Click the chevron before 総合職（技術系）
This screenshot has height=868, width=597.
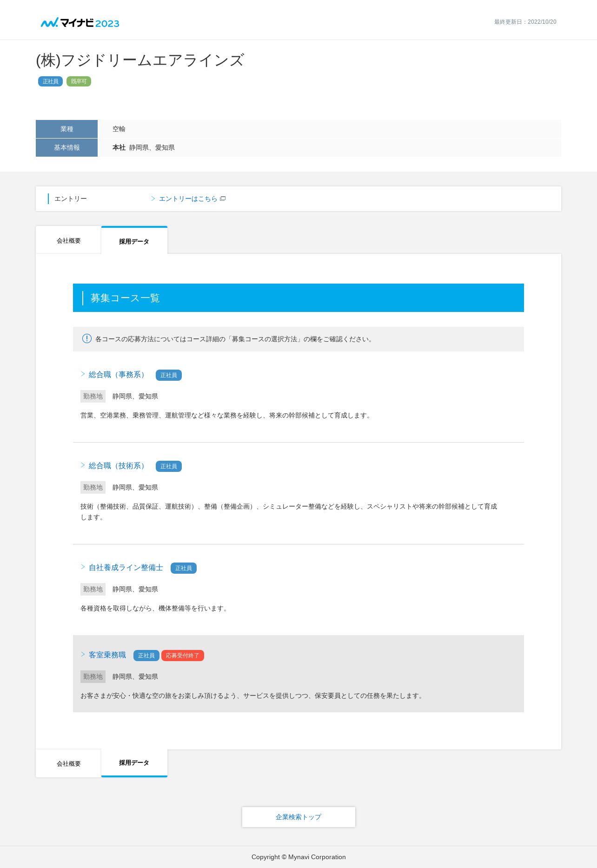tap(83, 465)
